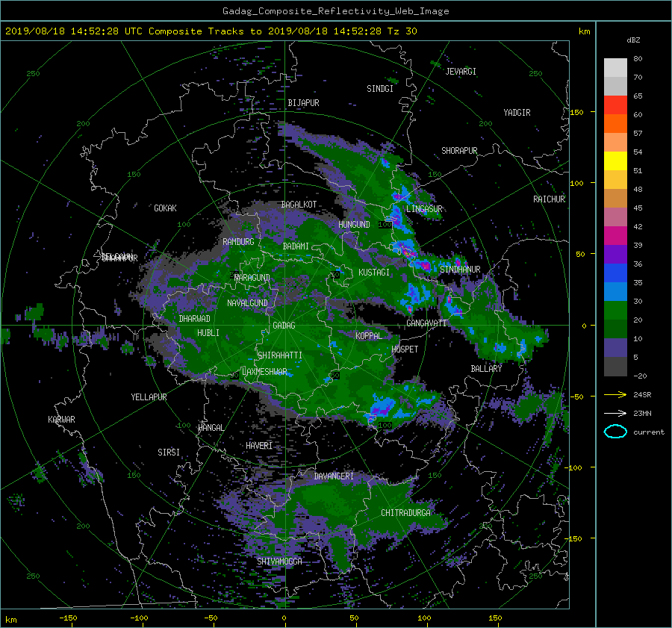
Task: Select the LINGASUR label
Action: 424,209
